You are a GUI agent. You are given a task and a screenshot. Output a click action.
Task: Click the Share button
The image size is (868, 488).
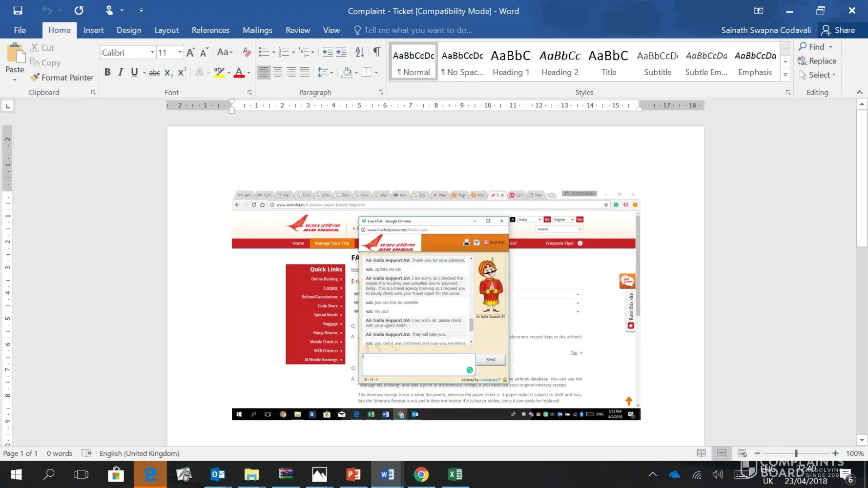(x=838, y=30)
